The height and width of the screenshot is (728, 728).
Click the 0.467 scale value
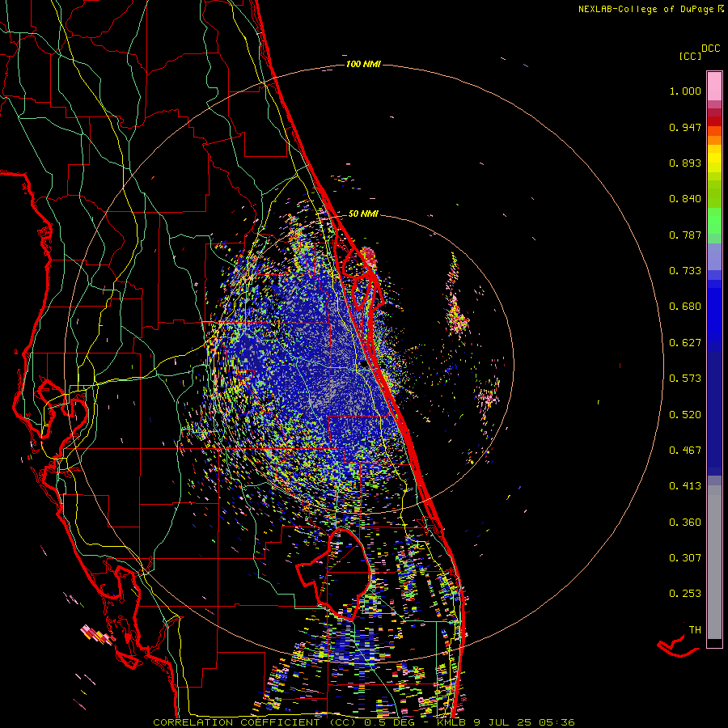[x=685, y=451]
